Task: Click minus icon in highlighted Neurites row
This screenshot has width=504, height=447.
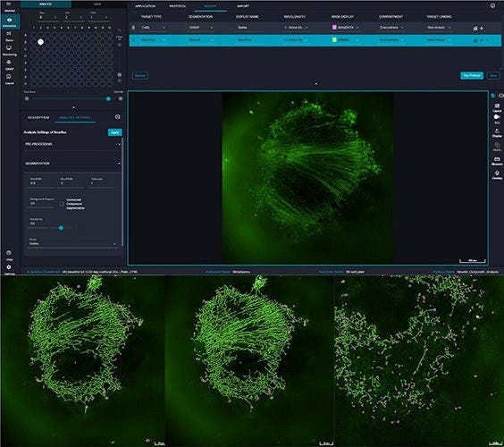Action: tap(488, 40)
